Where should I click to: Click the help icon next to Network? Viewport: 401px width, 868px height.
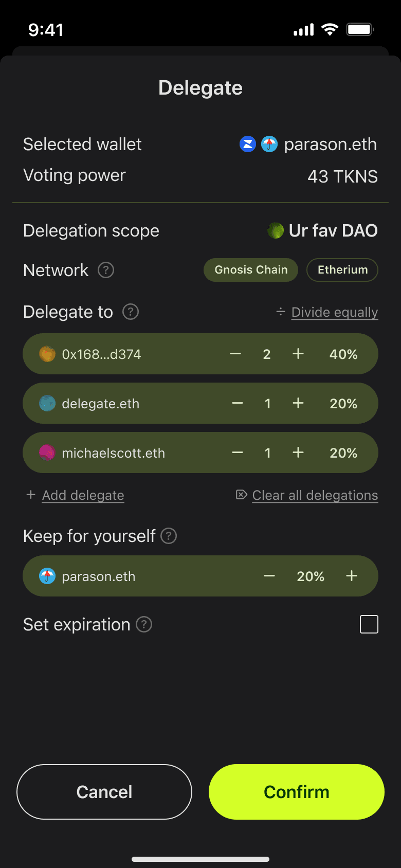coord(106,270)
